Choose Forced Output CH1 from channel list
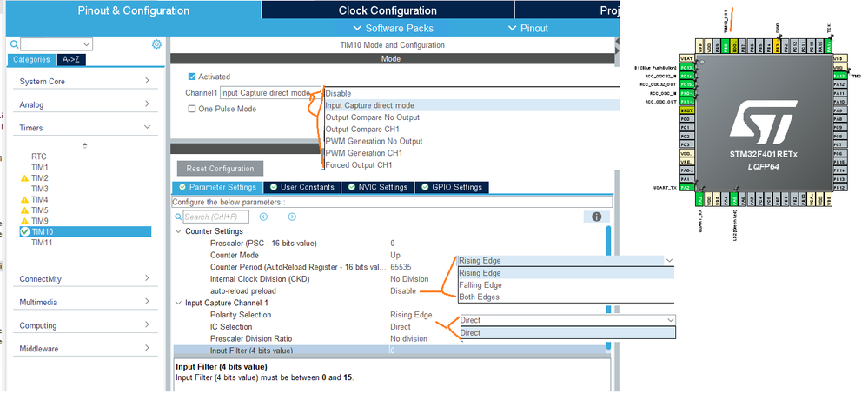Image resolution: width=868 pixels, height=394 pixels. point(359,165)
